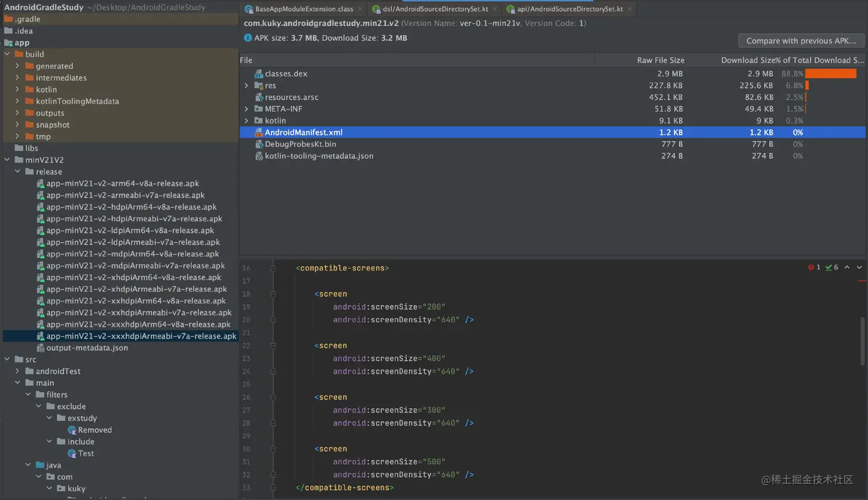The height and width of the screenshot is (500, 868).
Task: Click the editor vertical scrollbar
Action: coord(862,341)
